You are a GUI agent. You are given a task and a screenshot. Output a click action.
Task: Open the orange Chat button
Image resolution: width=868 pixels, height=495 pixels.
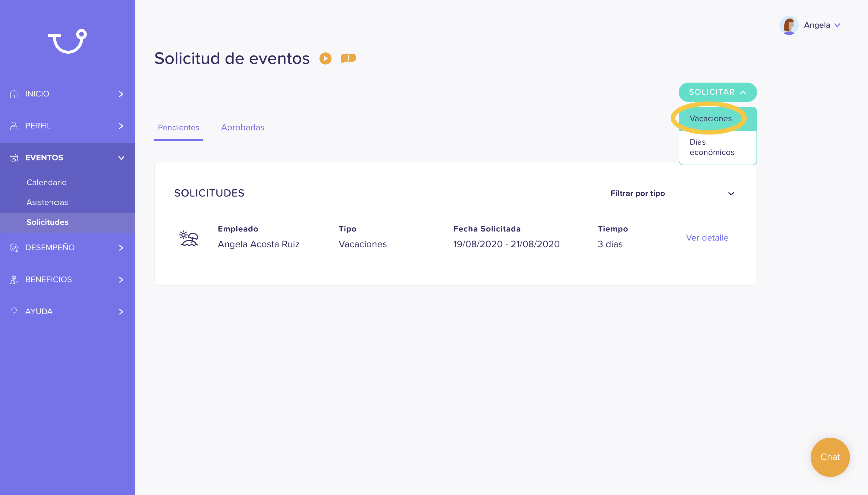pos(830,457)
